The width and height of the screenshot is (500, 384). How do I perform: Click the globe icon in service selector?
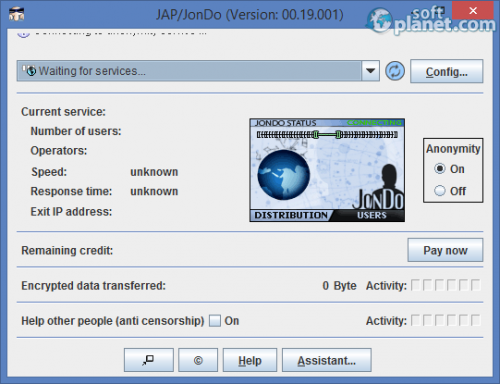pyautogui.click(x=30, y=71)
